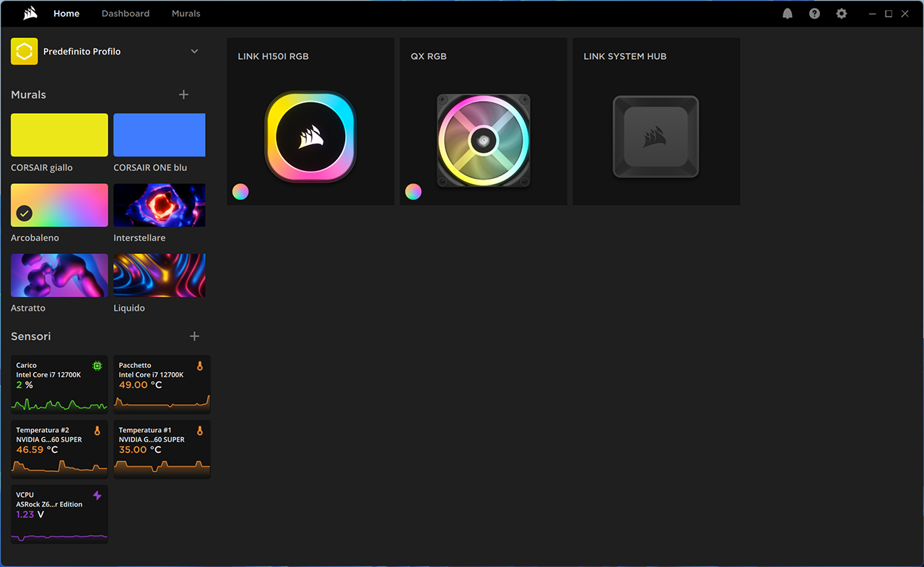
Task: Click the purple VCPU voltage graph
Action: point(59,537)
